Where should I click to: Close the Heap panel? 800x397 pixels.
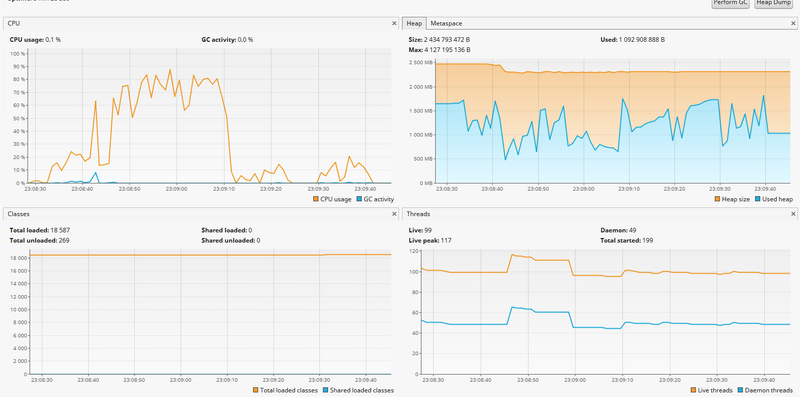[x=793, y=23]
